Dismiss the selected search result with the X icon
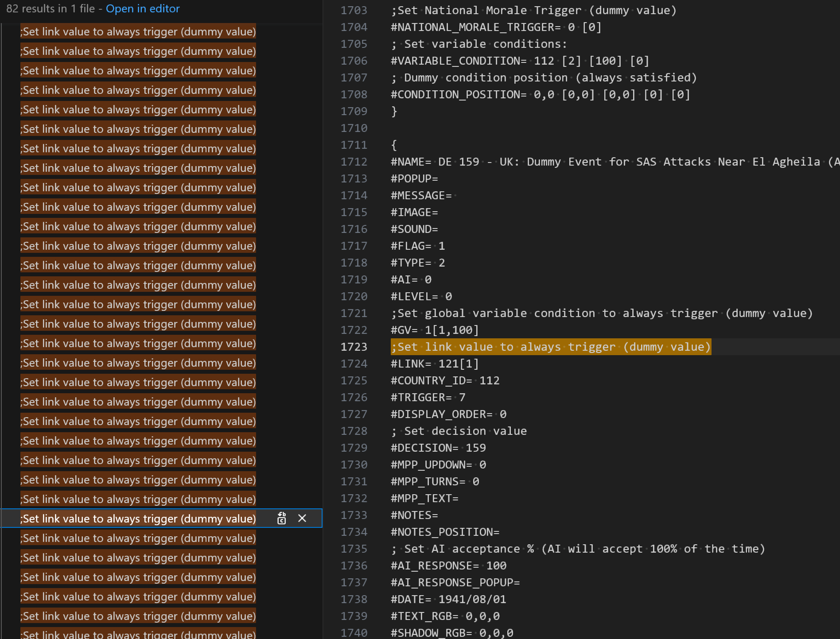Image resolution: width=840 pixels, height=639 pixels. point(302,518)
